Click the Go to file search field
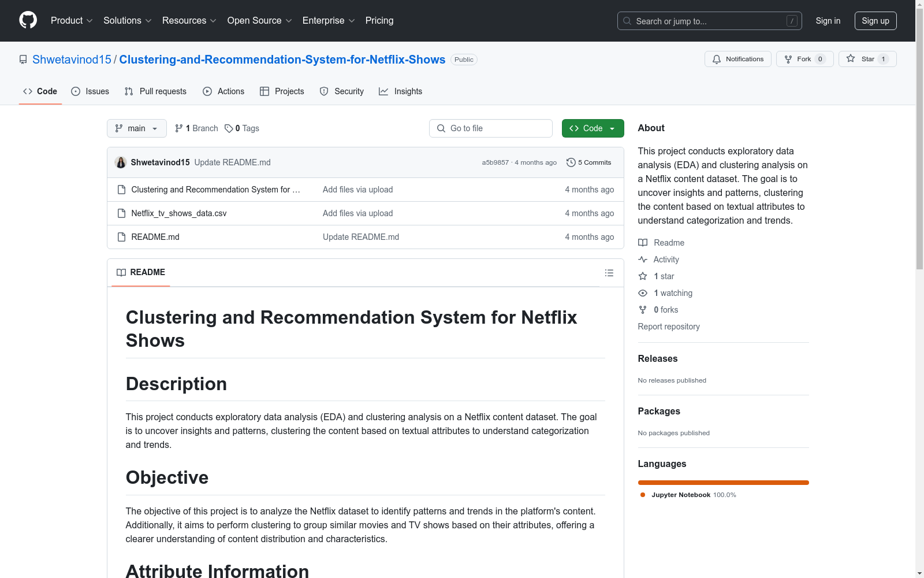This screenshot has height=578, width=924. (x=491, y=128)
